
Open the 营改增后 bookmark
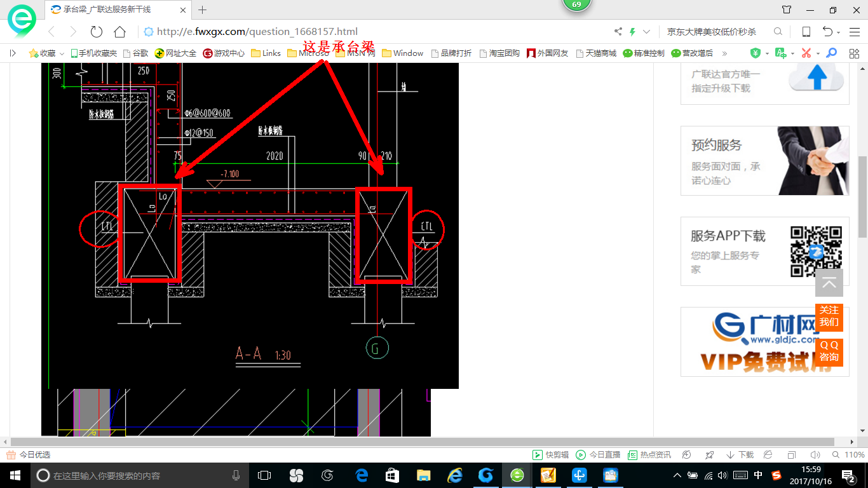(x=692, y=53)
